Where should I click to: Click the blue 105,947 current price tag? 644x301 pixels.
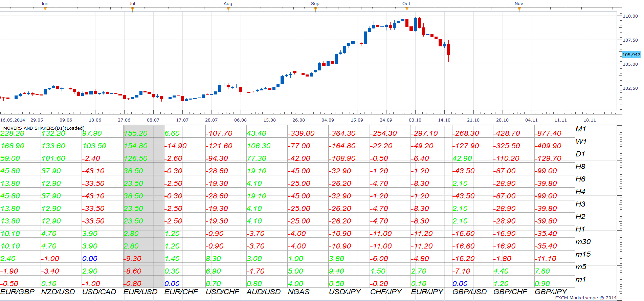631,55
